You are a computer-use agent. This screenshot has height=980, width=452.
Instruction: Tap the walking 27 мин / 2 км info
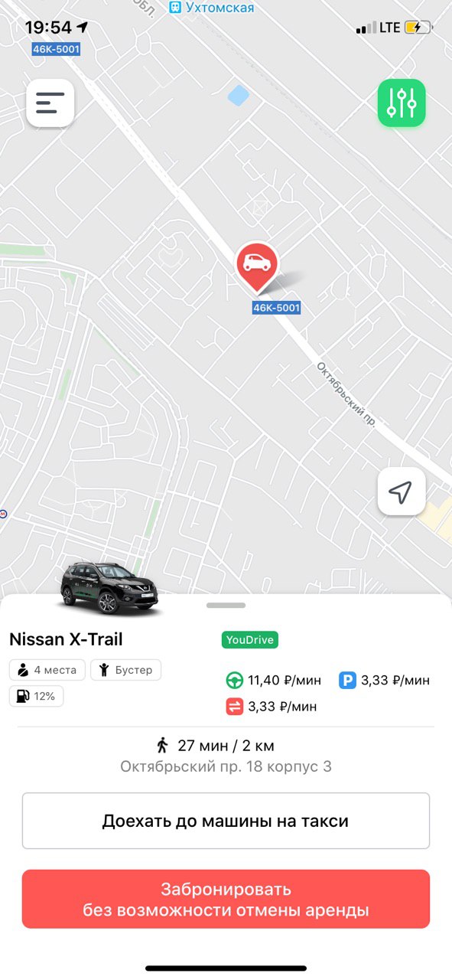[x=215, y=745]
